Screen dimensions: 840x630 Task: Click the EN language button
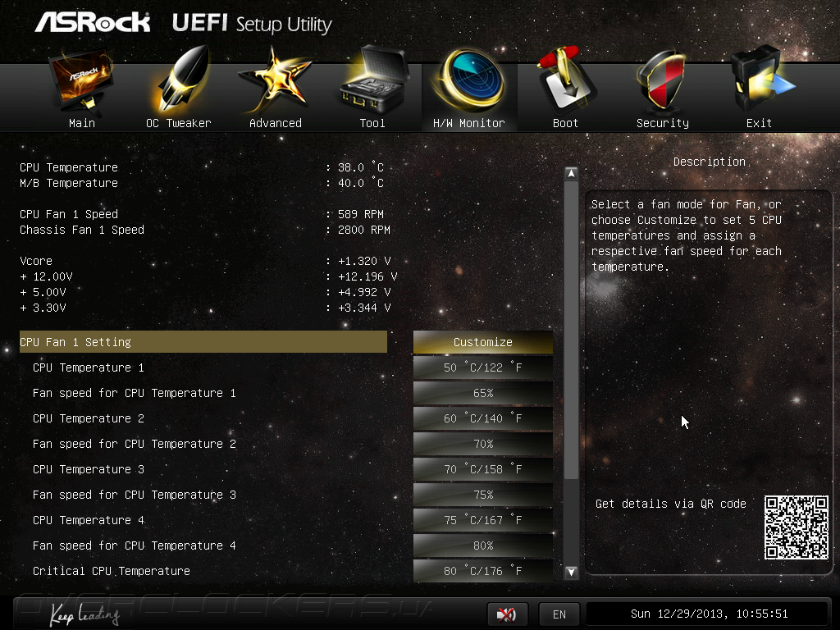click(x=559, y=614)
